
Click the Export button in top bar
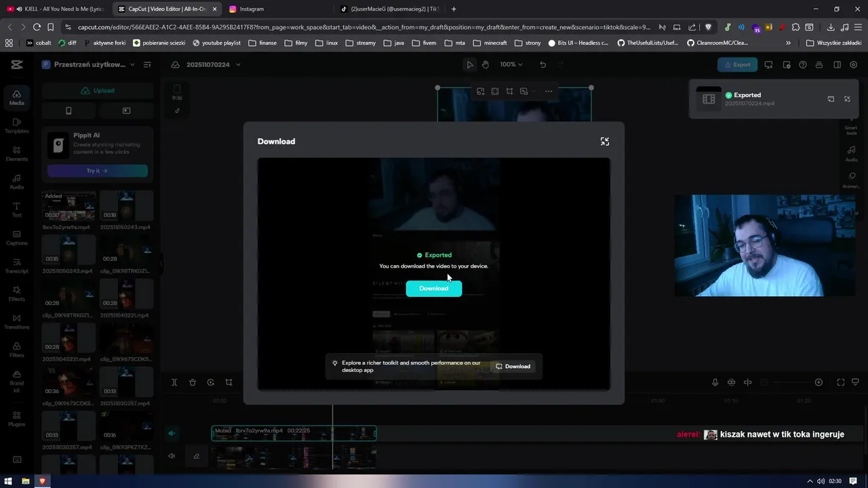(737, 65)
